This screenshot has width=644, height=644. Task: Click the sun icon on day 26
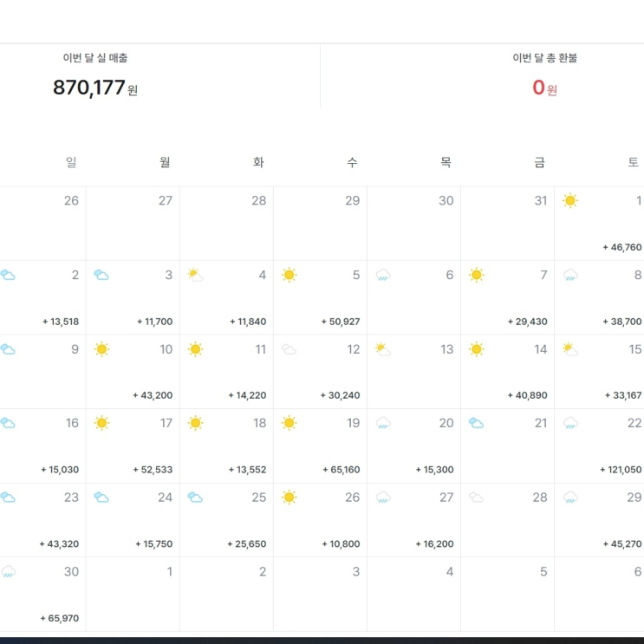coord(289,498)
